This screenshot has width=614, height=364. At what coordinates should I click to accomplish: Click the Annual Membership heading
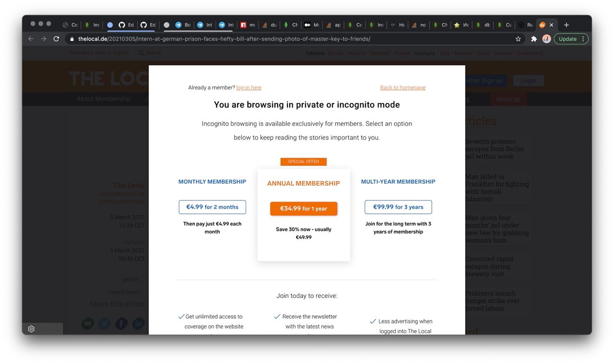pos(304,183)
